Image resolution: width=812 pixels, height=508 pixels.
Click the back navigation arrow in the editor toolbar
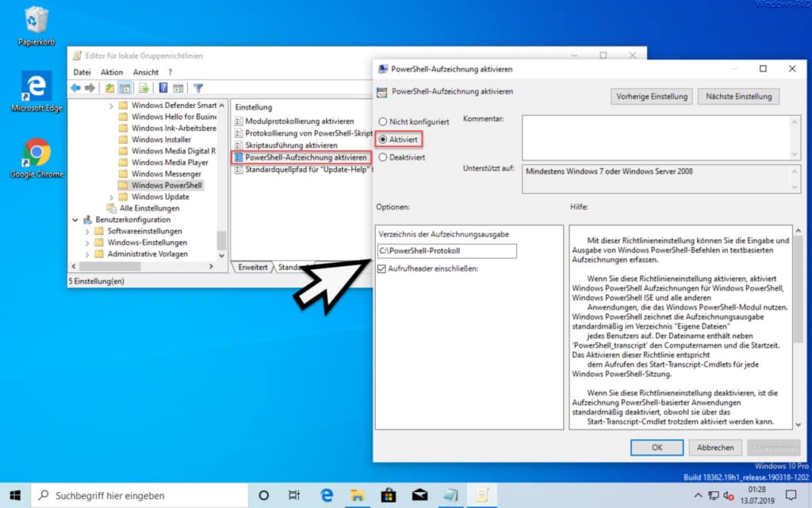coord(75,88)
